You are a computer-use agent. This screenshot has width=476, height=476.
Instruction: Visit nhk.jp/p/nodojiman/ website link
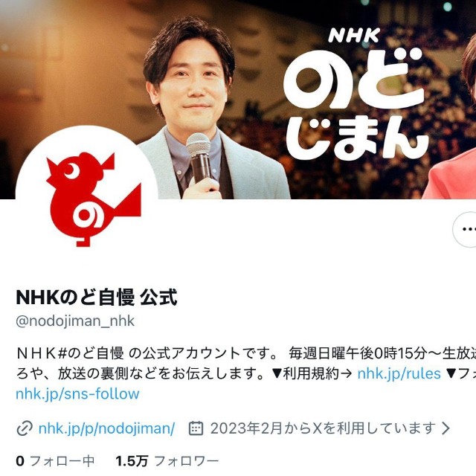(106, 428)
